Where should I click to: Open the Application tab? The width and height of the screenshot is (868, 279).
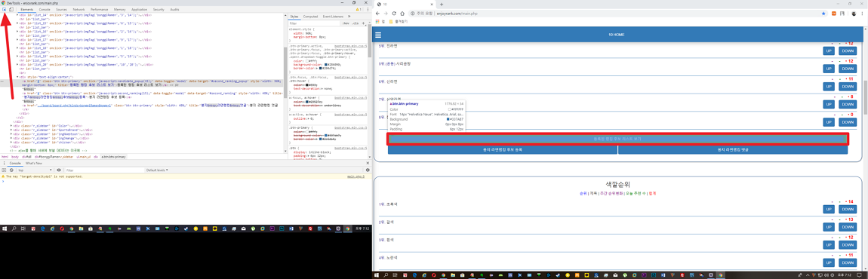140,9
